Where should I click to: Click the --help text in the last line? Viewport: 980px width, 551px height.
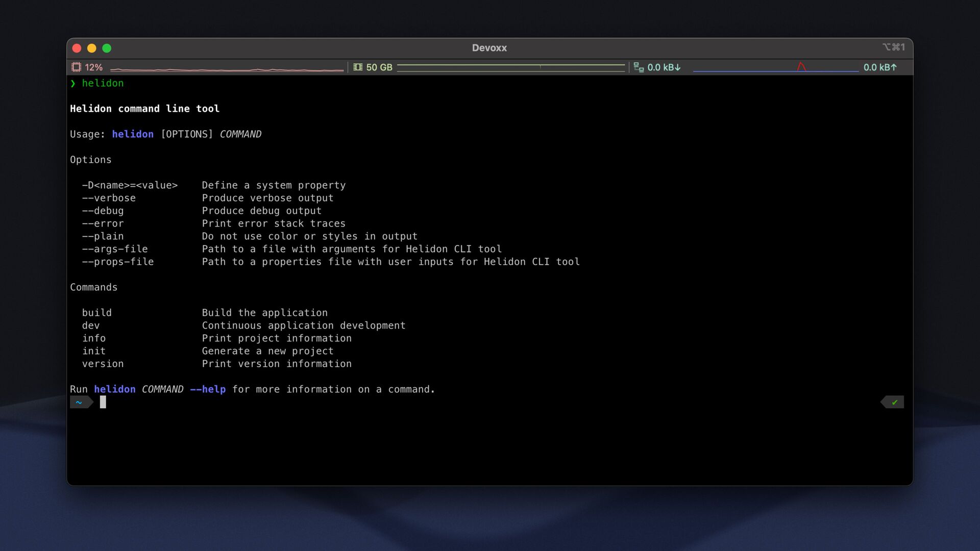(208, 389)
